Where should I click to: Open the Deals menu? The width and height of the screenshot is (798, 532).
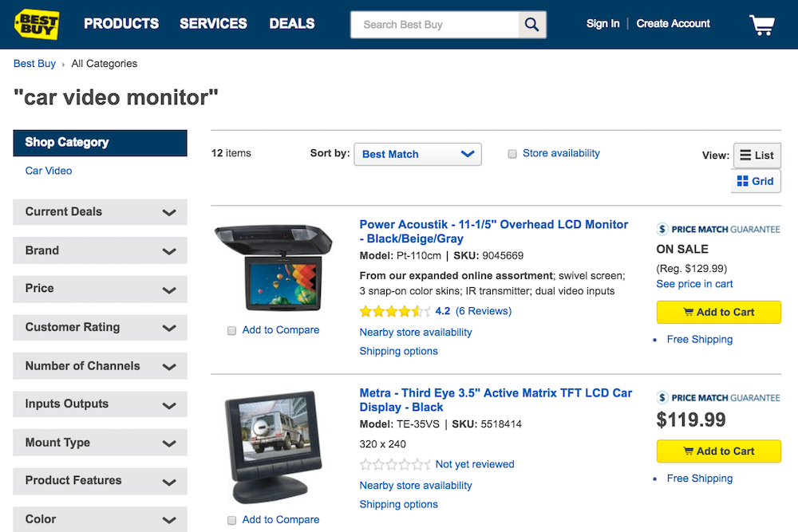(292, 24)
